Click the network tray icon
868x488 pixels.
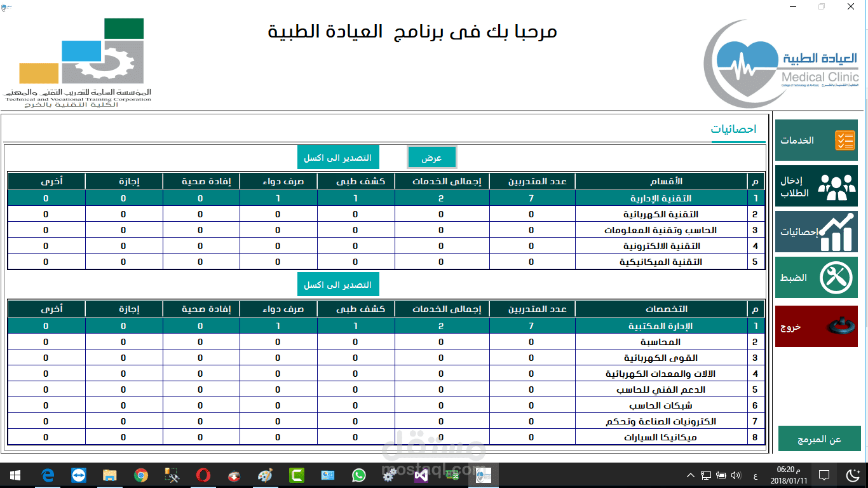pyautogui.click(x=706, y=475)
